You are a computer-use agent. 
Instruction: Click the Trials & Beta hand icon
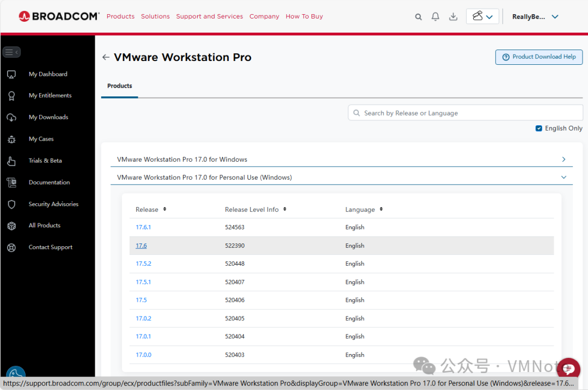[11, 161]
